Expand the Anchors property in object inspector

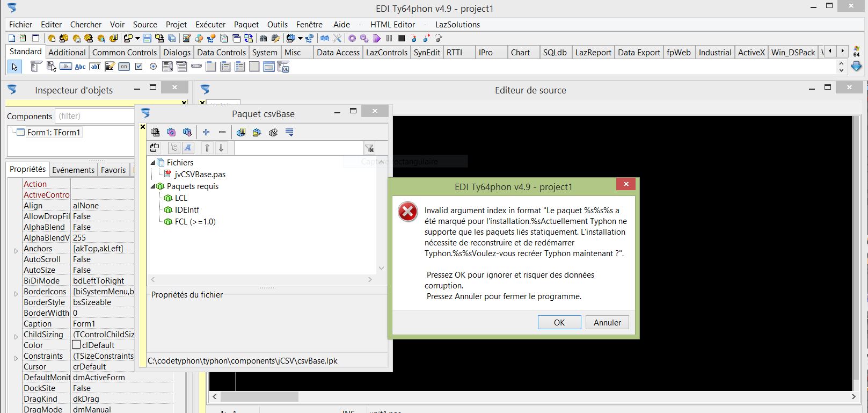pos(16,251)
